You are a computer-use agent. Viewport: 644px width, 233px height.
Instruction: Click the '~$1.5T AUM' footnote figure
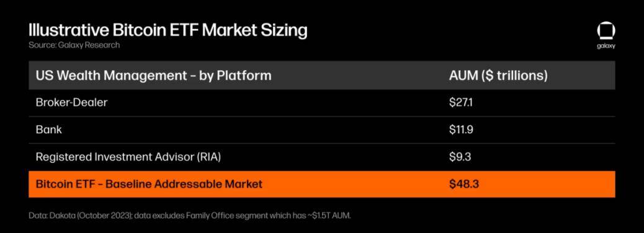[x=330, y=216]
